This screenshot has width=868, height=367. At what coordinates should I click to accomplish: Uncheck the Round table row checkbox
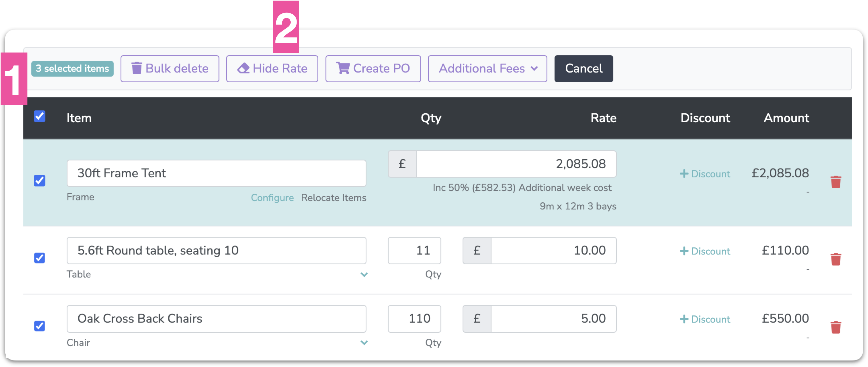(39, 258)
